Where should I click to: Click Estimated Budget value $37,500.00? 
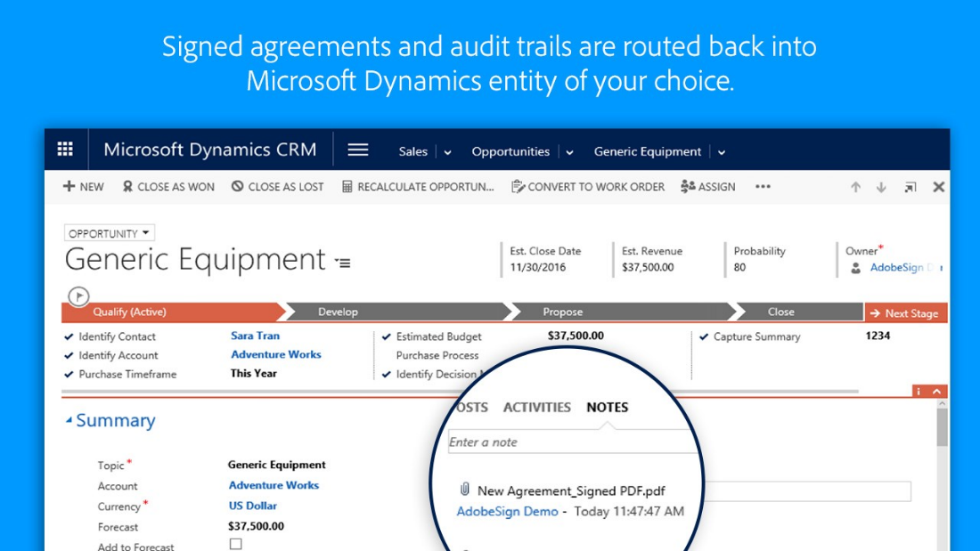click(576, 336)
